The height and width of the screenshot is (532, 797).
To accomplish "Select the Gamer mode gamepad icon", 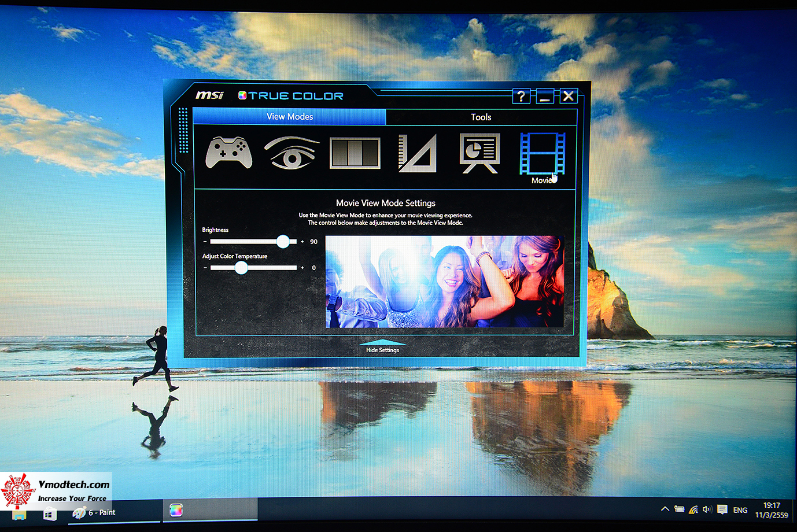I will [x=229, y=153].
